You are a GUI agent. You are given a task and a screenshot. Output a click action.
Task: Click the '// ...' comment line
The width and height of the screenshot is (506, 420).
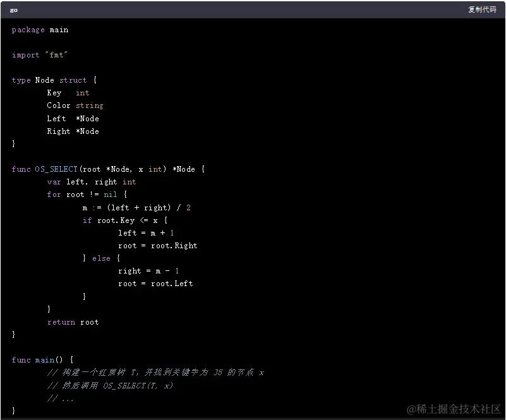point(61,399)
